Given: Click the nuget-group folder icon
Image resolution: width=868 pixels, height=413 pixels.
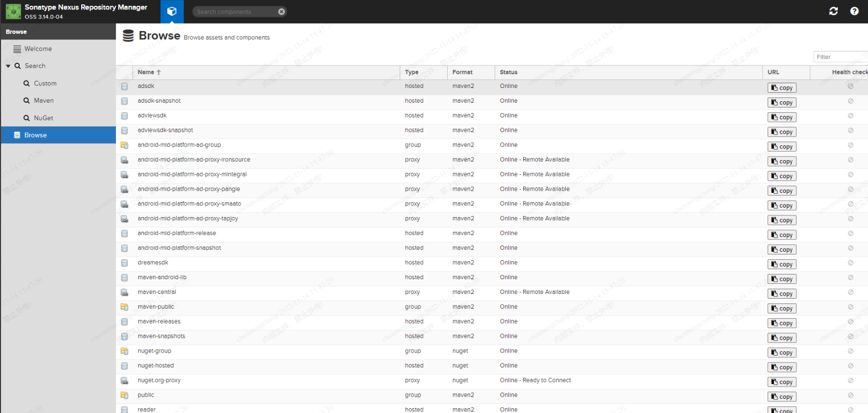Looking at the screenshot, I should click(124, 351).
